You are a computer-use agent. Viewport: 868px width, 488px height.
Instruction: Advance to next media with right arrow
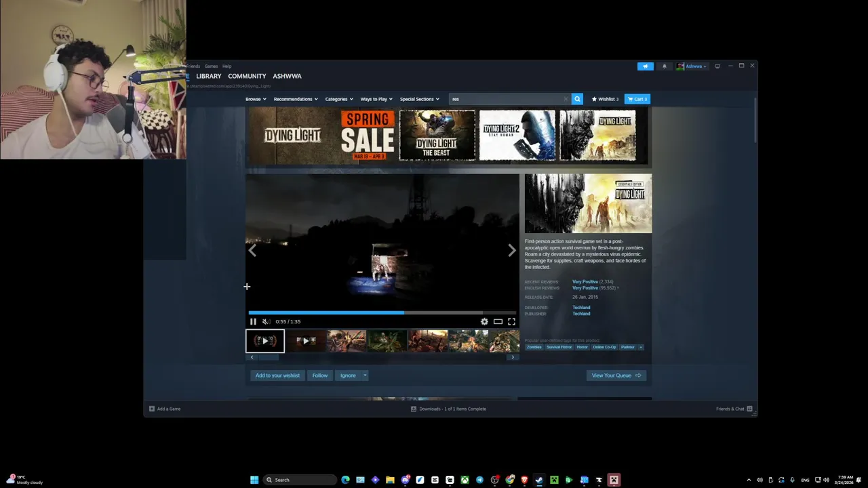[512, 251]
